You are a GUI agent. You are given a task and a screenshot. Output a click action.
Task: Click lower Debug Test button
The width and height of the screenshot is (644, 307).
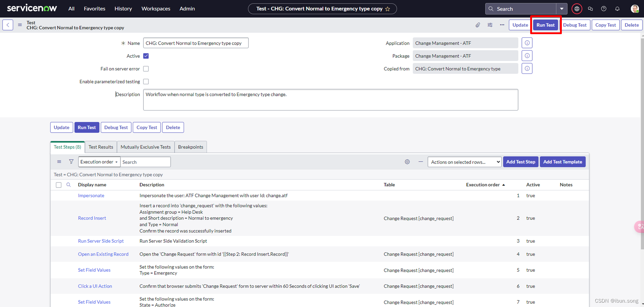point(116,128)
